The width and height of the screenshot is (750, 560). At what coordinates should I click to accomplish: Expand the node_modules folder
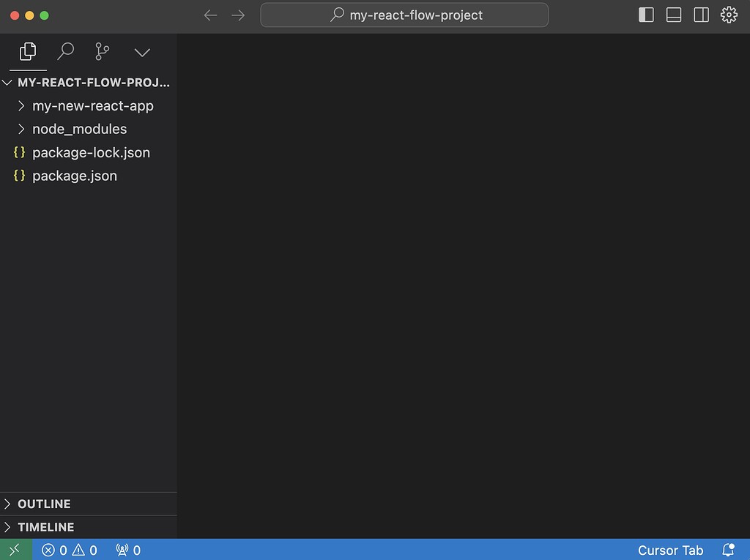coord(80,129)
